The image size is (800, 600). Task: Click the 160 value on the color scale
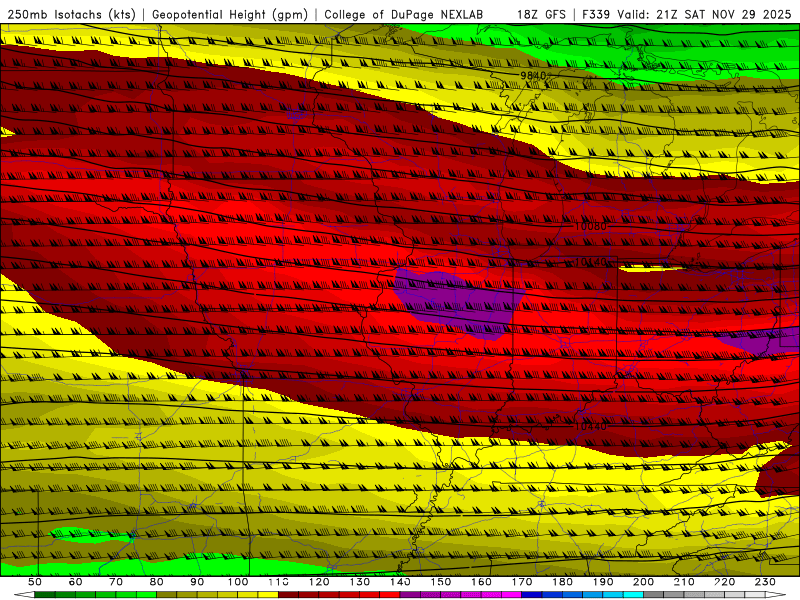(482, 582)
